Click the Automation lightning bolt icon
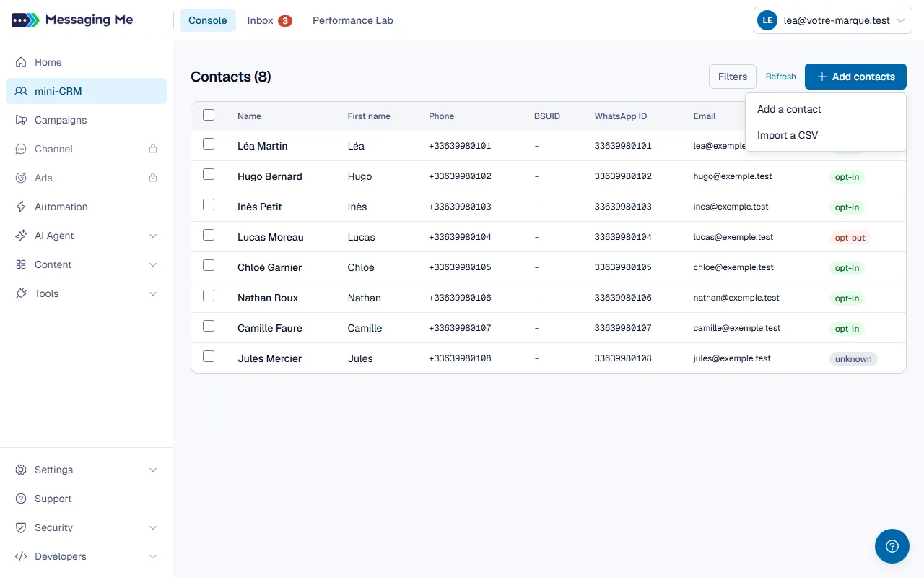The width and height of the screenshot is (924, 578). click(x=21, y=207)
